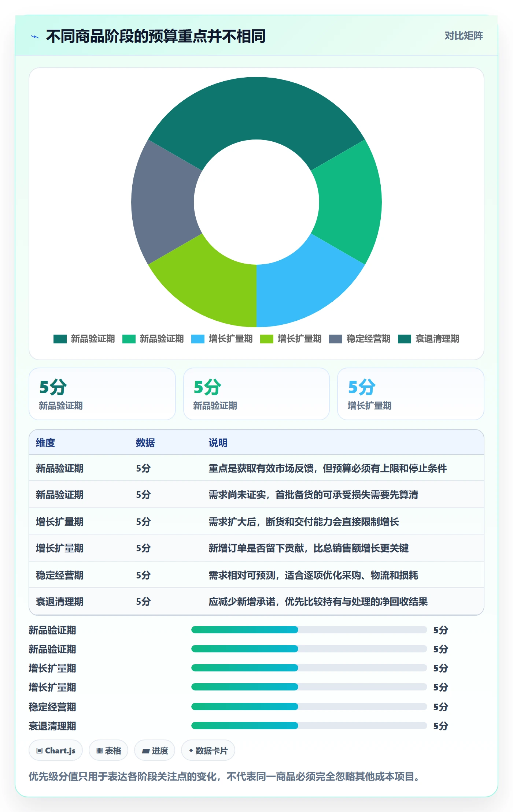Image resolution: width=513 pixels, height=812 pixels.
Task: Click the 数据卡片 chip
Action: tap(208, 750)
